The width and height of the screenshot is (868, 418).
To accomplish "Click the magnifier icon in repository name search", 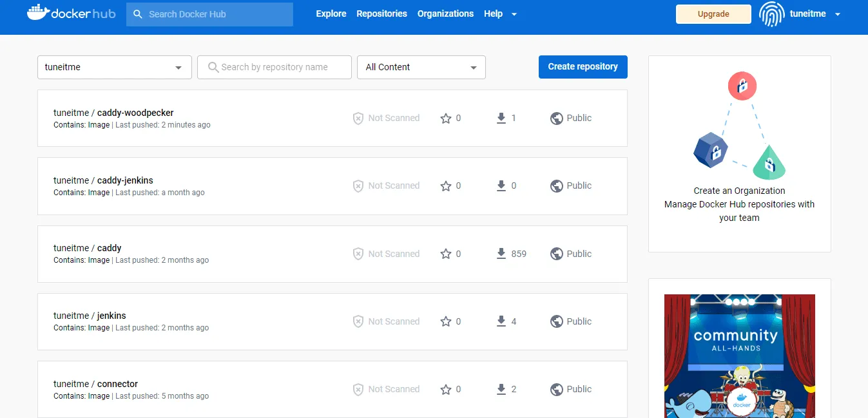I will click(x=213, y=67).
